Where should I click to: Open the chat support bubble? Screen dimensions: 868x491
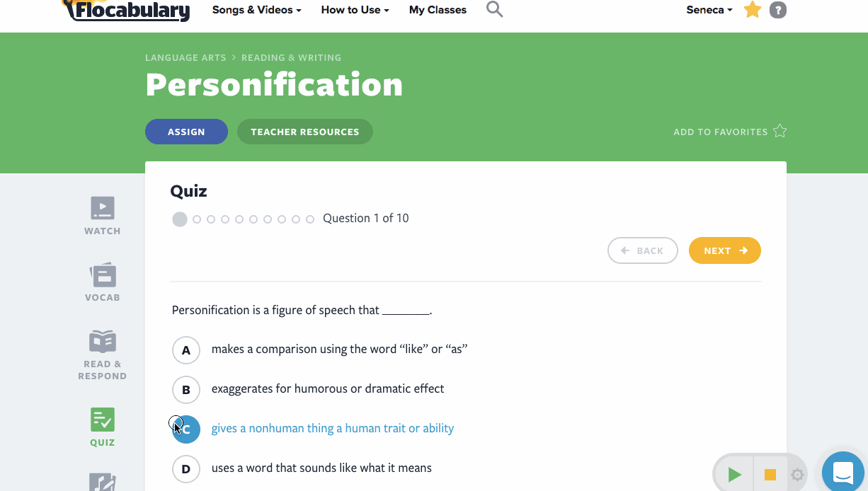(x=843, y=472)
